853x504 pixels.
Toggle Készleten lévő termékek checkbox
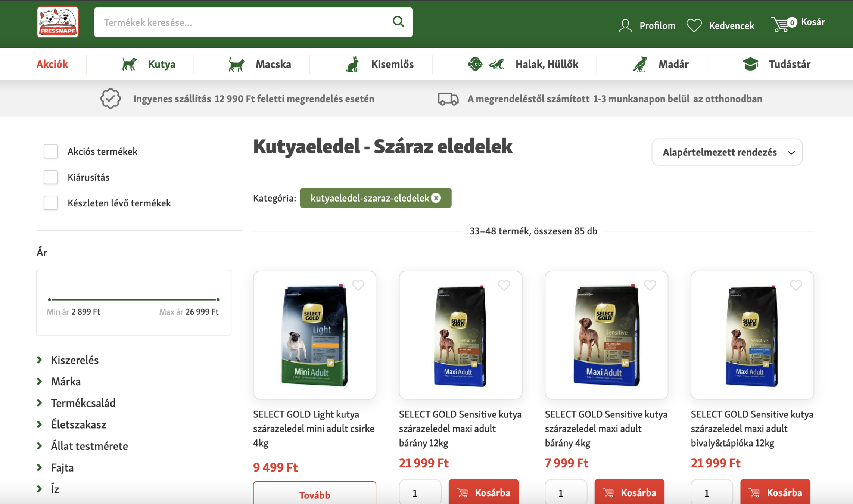click(x=51, y=203)
